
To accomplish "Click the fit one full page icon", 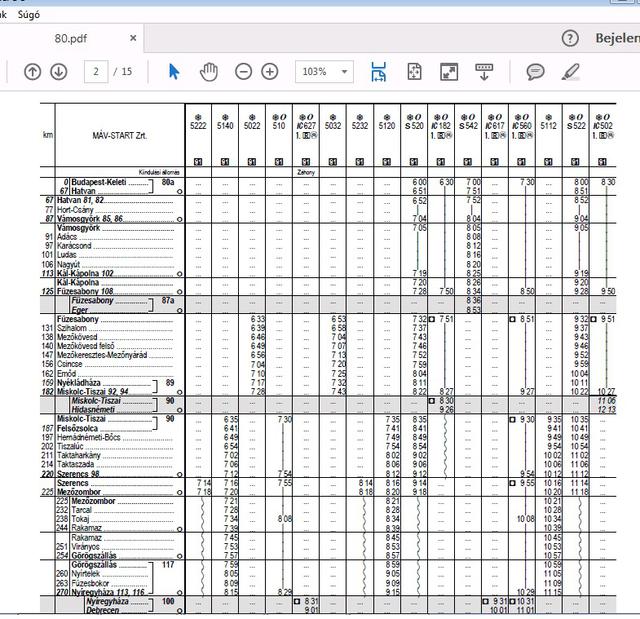I will pos(414,72).
